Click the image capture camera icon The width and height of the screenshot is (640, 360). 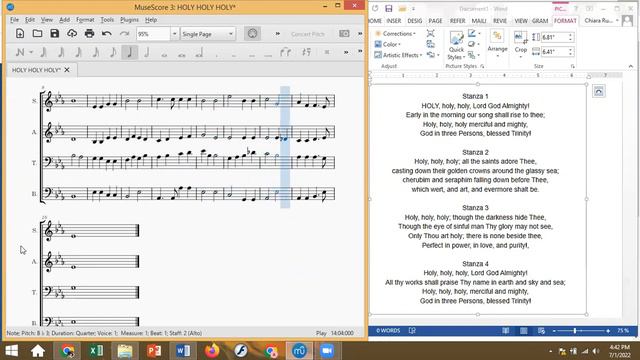click(344, 34)
